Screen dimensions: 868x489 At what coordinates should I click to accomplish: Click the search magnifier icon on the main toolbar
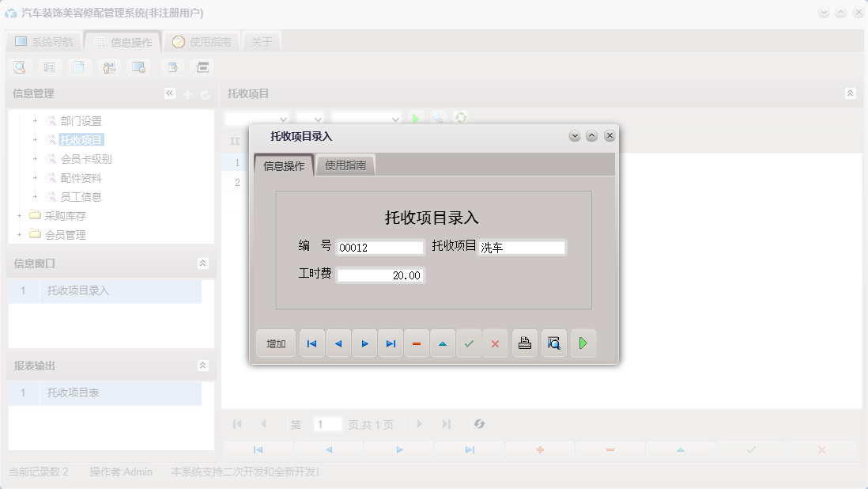pos(19,67)
